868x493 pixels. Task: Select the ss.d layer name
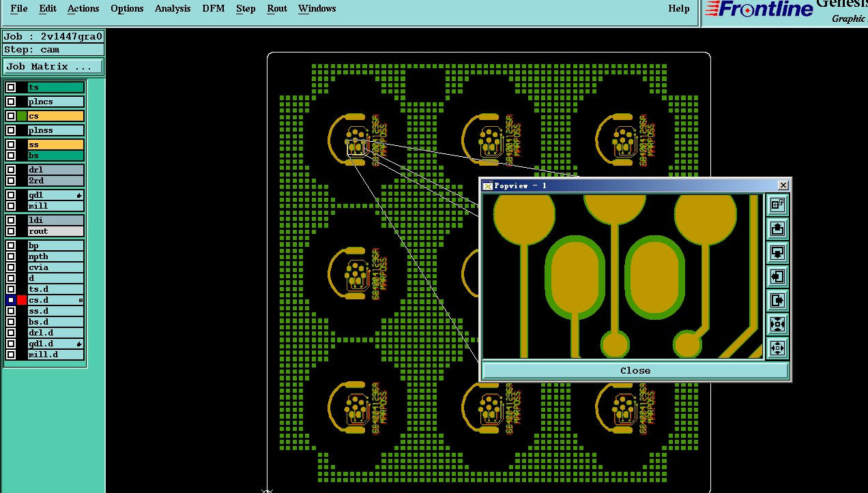(56, 311)
